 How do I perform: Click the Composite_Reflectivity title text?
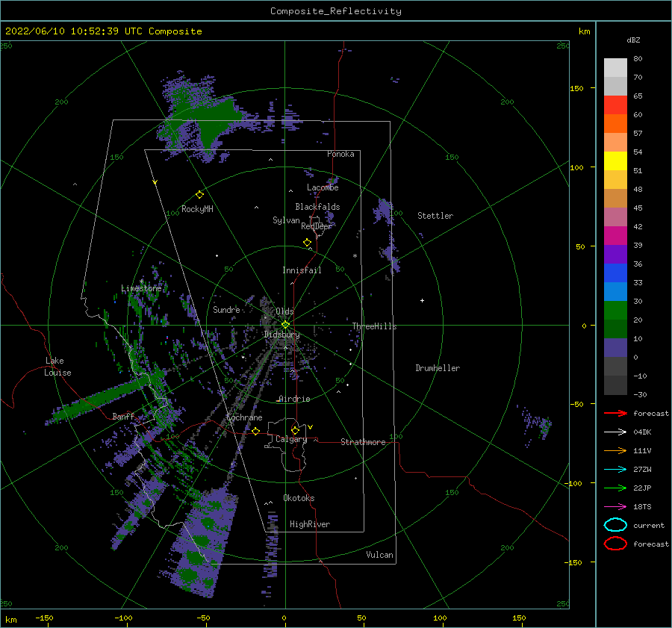point(335,11)
